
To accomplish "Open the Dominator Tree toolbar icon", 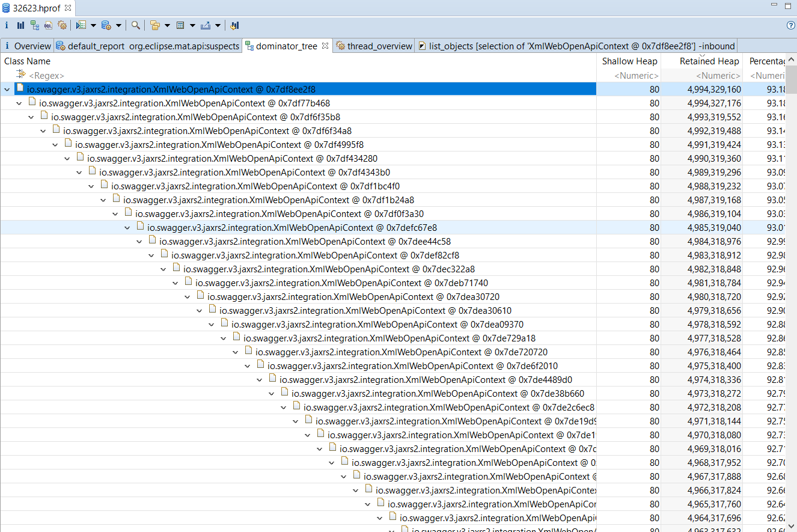I will pyautogui.click(x=35, y=25).
